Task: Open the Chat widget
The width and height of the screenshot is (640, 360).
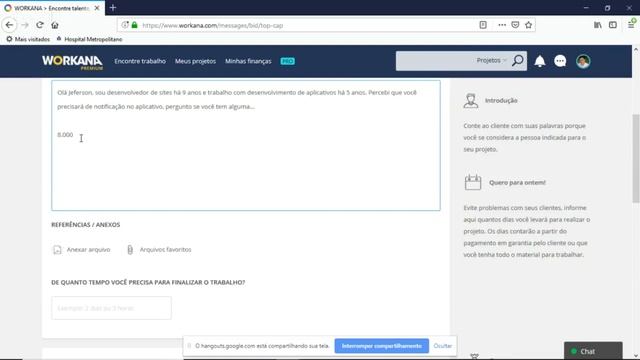Action: (593, 351)
